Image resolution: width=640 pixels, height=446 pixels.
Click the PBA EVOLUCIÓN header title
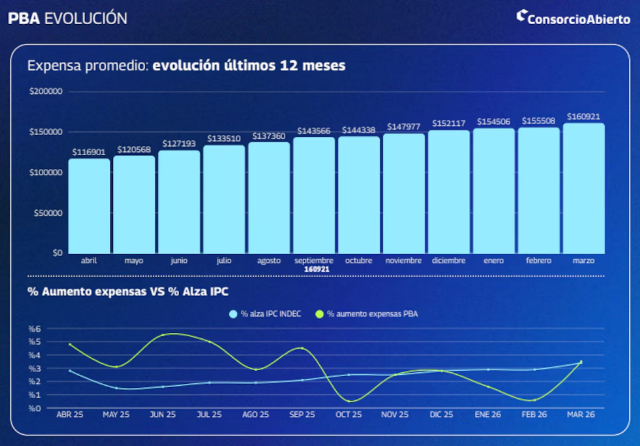click(x=67, y=17)
